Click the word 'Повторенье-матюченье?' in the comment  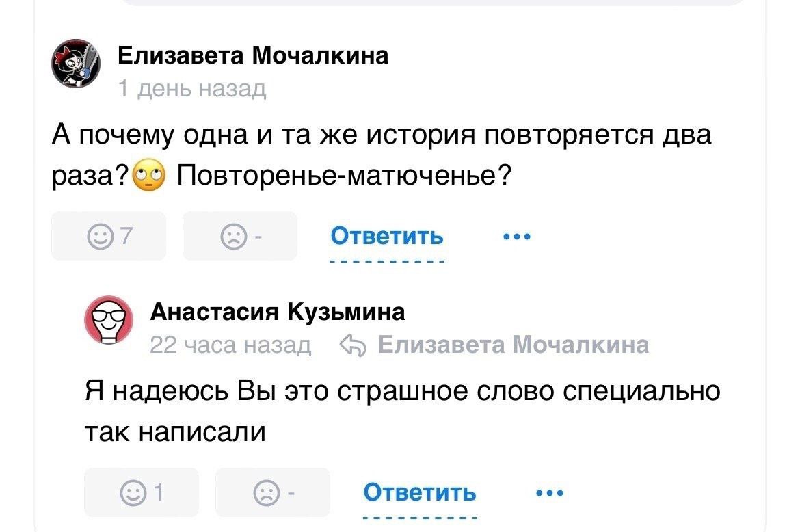tap(344, 176)
